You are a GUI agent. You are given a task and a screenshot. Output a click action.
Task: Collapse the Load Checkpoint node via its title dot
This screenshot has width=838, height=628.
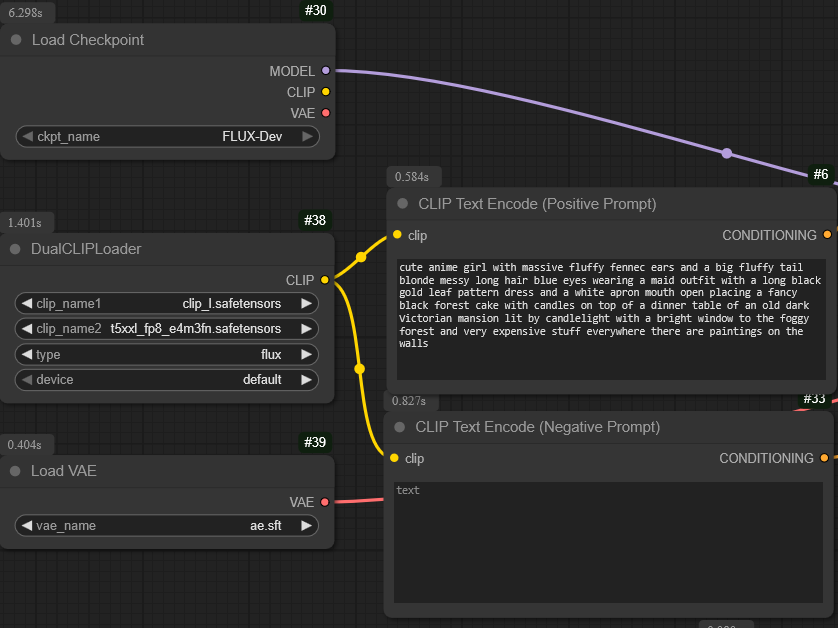(x=16, y=40)
